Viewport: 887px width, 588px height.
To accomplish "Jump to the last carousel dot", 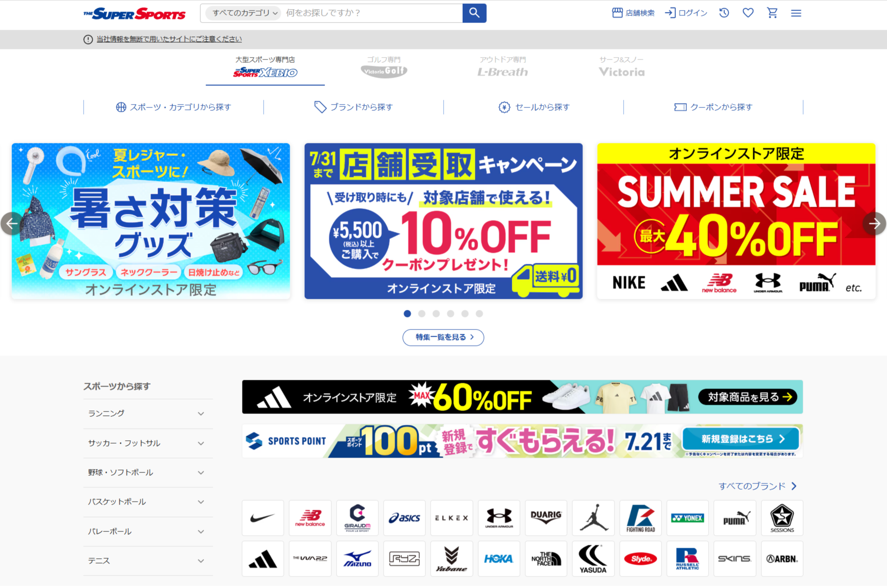I will (x=479, y=314).
